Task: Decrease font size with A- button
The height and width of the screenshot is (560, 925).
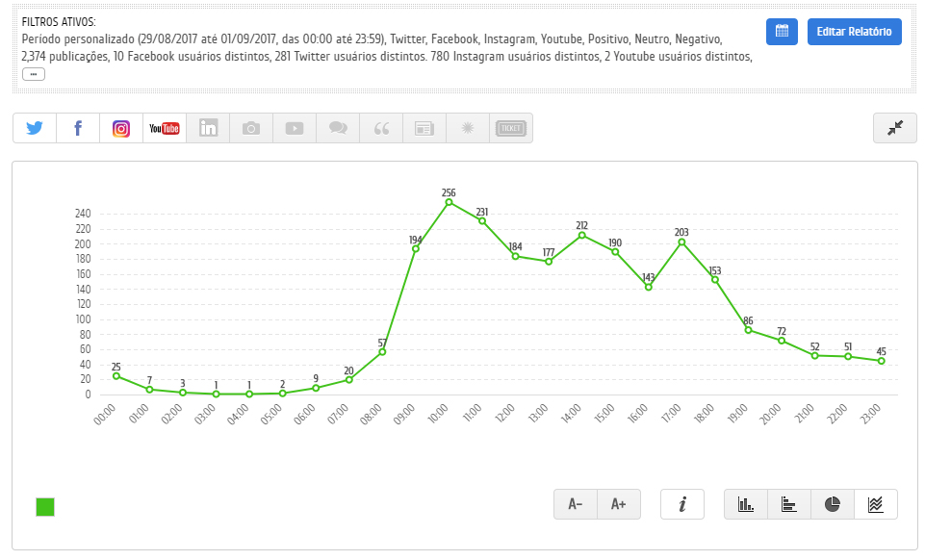Action: coord(576,504)
